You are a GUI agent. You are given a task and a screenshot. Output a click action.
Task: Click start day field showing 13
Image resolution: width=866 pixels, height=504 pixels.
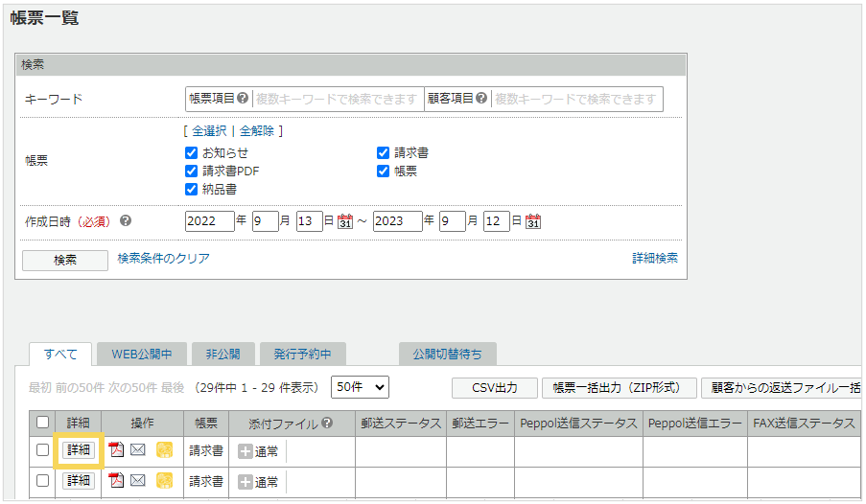(309, 221)
